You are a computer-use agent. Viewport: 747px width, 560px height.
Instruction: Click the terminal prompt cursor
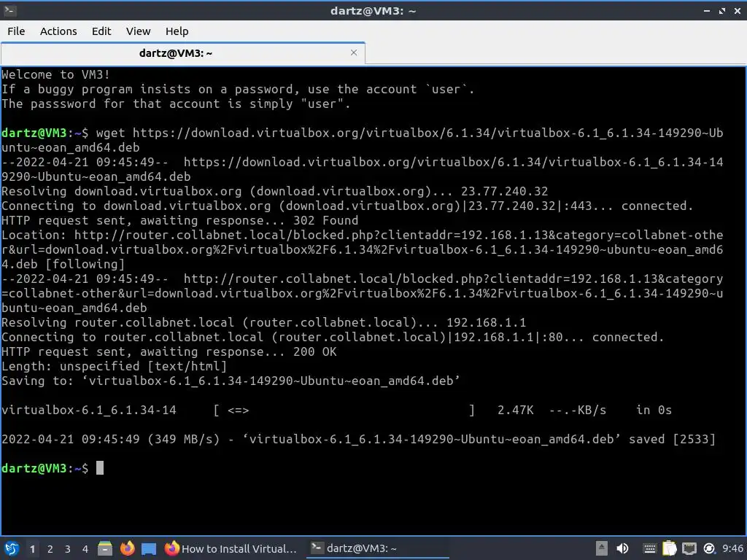(99, 468)
